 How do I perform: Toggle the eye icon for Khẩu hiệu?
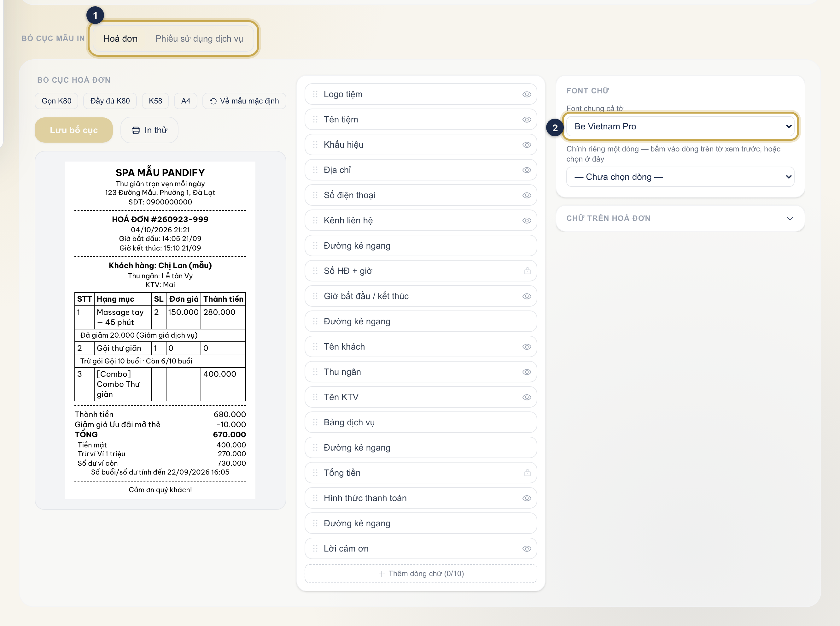[x=527, y=145]
